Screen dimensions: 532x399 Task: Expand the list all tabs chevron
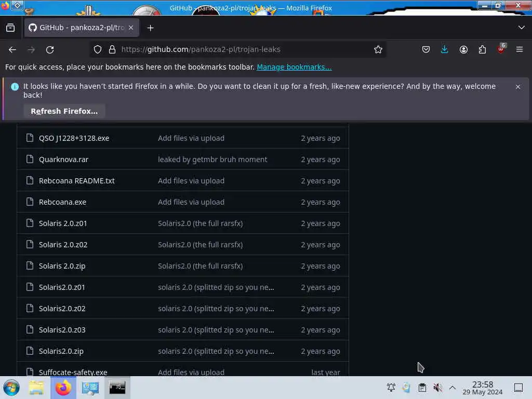[522, 28]
